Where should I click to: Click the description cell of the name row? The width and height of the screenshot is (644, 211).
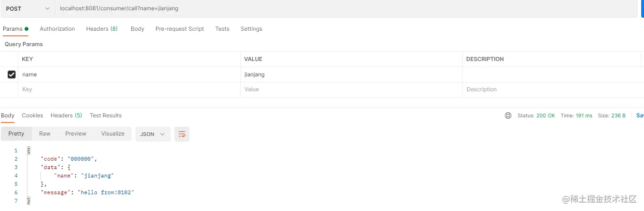tap(553, 75)
